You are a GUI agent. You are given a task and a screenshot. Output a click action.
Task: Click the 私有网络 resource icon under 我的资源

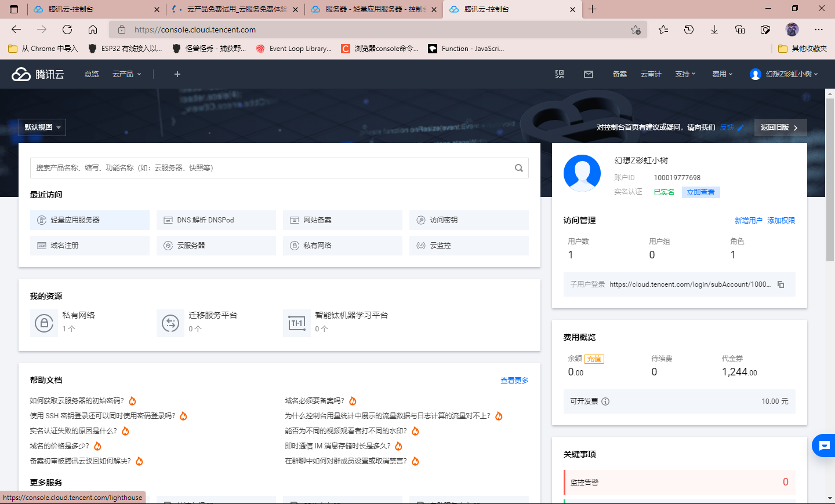44,323
